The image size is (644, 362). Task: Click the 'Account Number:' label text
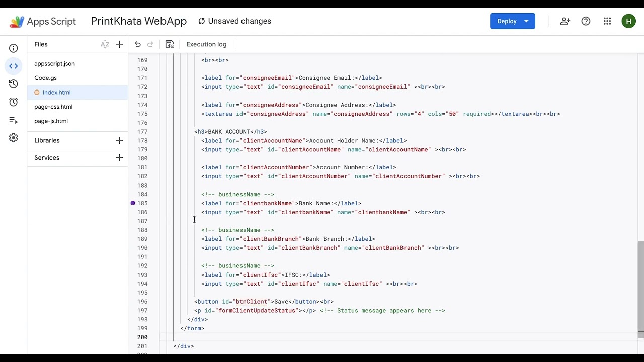pos(342,167)
